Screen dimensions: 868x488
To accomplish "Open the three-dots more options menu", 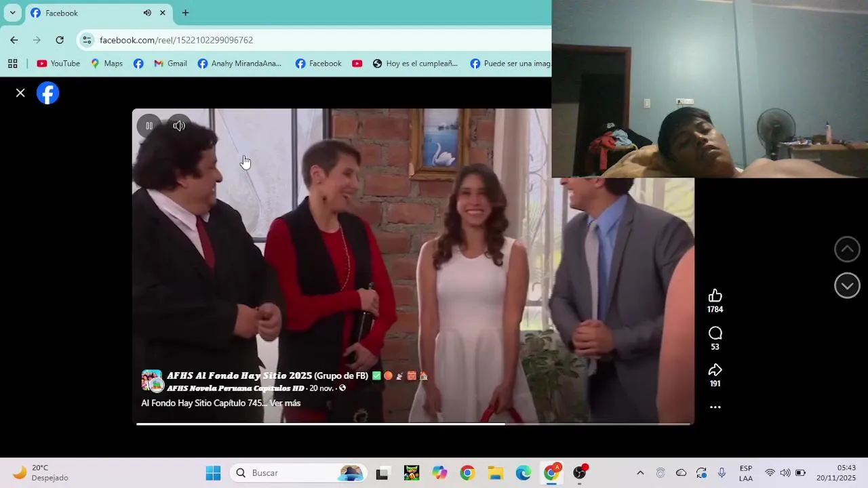I will pos(715,407).
